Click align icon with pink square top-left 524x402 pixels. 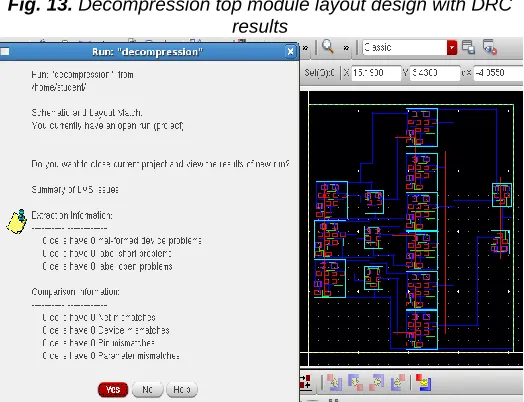tap(334, 382)
